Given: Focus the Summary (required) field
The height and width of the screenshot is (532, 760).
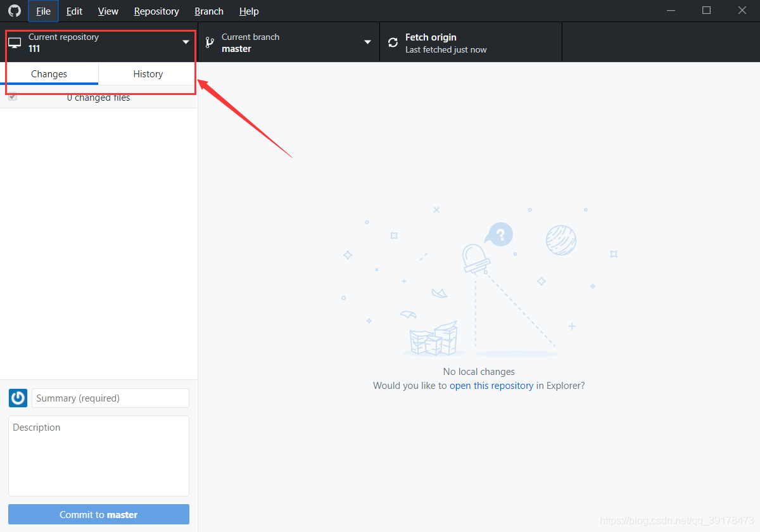Looking at the screenshot, I should click(x=110, y=398).
